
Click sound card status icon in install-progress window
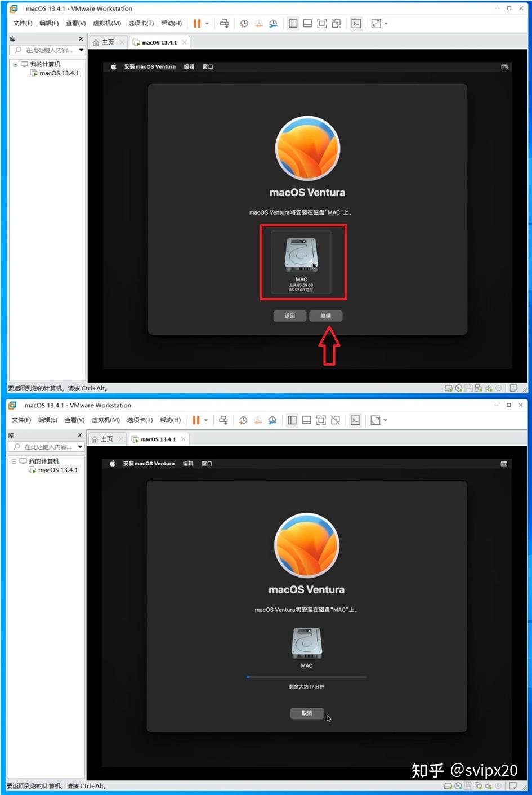[x=488, y=786]
